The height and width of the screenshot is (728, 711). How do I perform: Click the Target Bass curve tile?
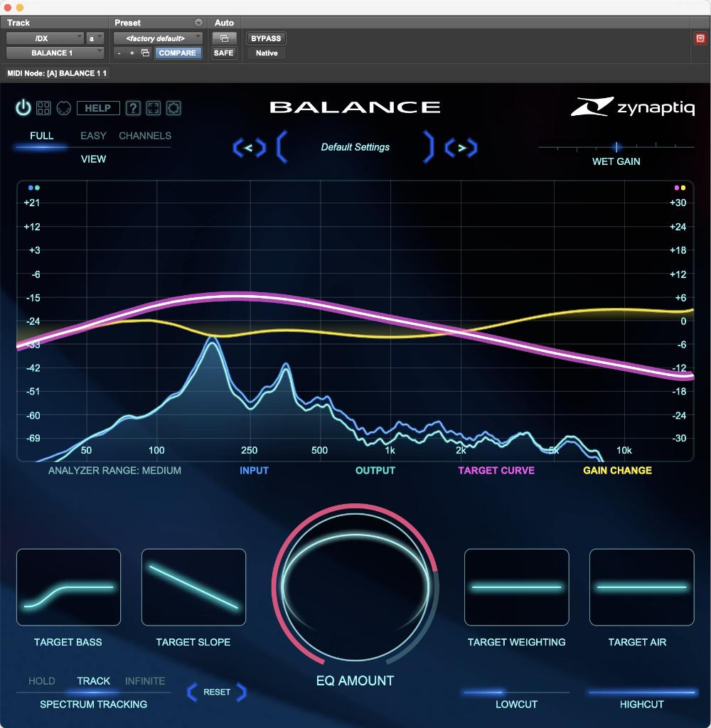(69, 587)
